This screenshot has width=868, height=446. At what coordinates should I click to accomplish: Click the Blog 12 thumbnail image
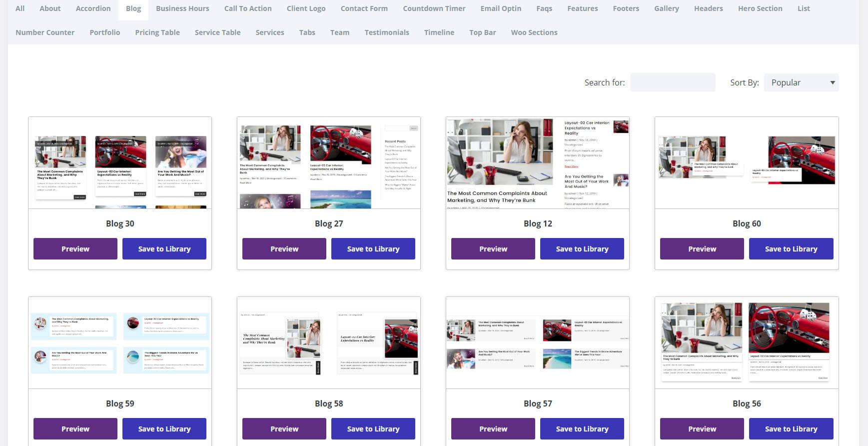[538, 163]
